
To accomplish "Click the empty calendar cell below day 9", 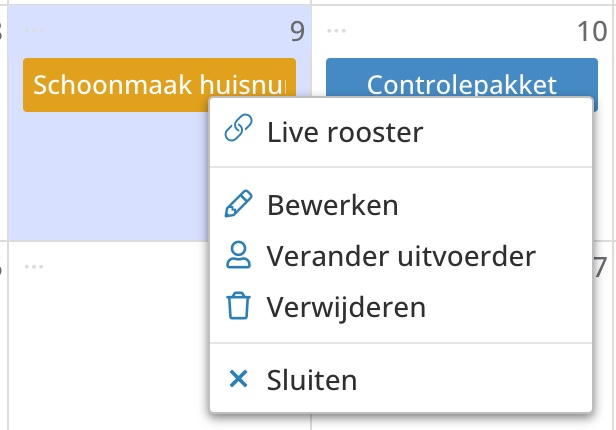I will (110, 340).
